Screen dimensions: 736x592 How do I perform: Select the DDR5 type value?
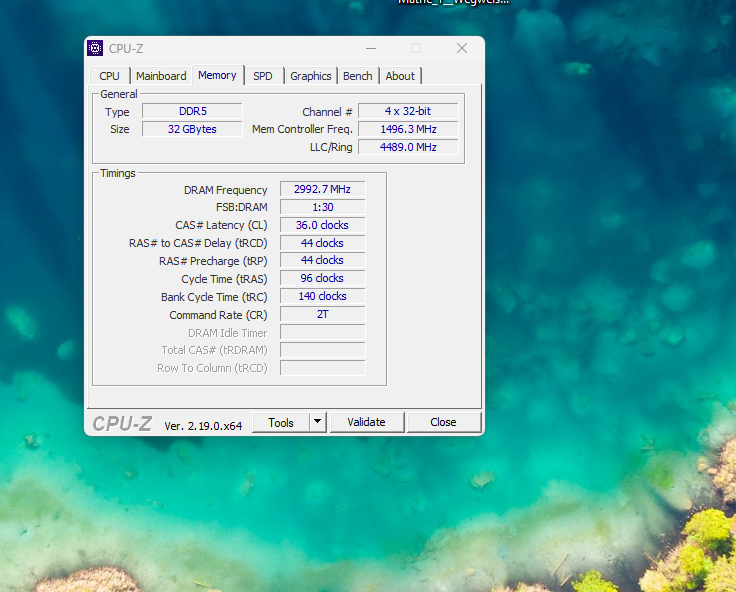pos(192,111)
